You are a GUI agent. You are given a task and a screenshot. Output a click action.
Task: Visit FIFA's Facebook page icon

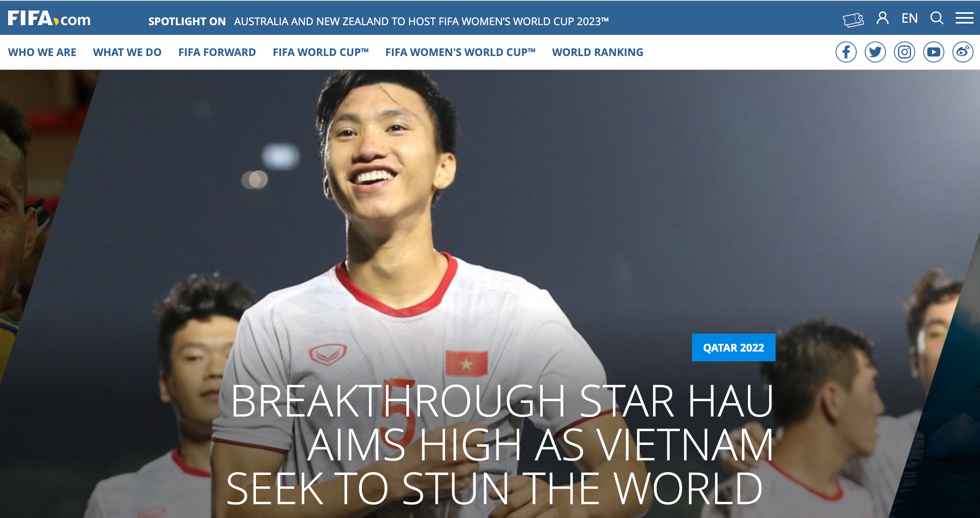tap(846, 52)
